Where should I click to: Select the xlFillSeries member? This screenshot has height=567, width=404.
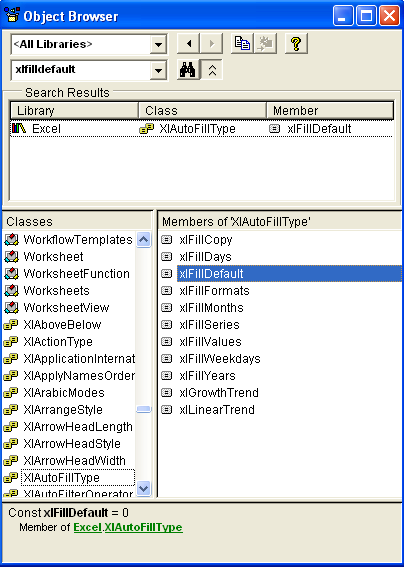point(209,325)
